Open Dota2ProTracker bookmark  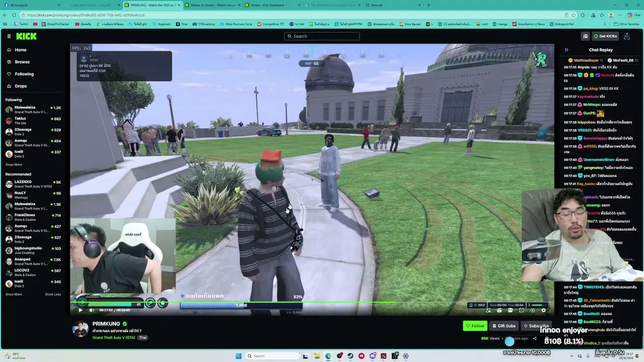tap(55, 24)
